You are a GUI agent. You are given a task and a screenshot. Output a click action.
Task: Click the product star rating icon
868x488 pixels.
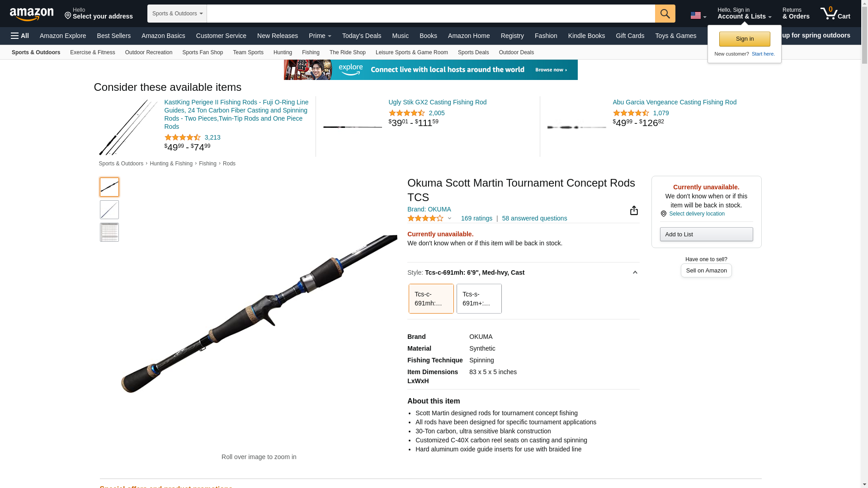[x=425, y=219]
